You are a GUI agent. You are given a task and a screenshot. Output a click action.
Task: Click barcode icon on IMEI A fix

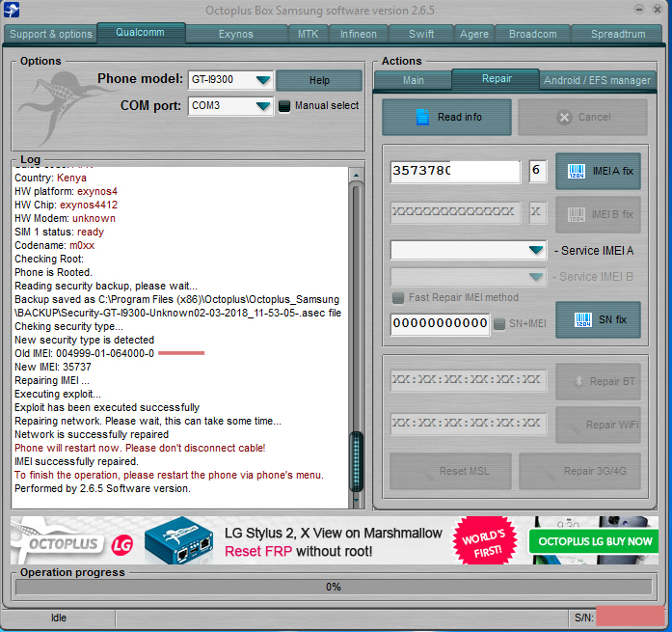pos(577,171)
